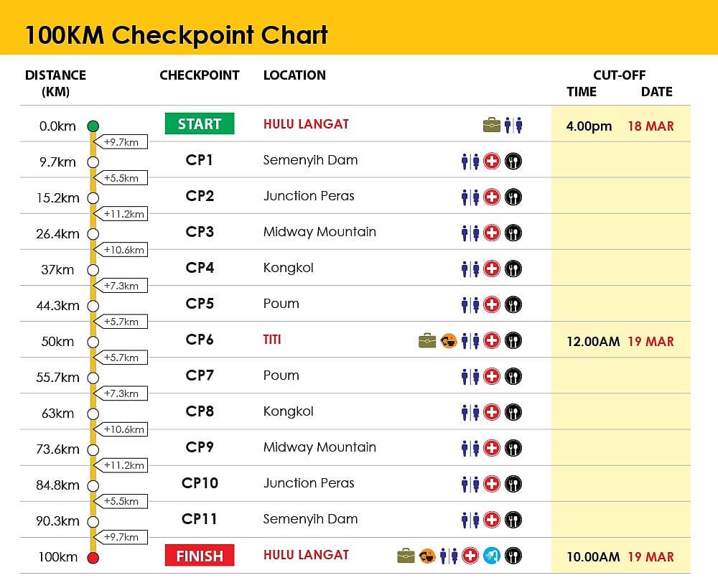Click the briefcase icon in the START row

tap(492, 124)
